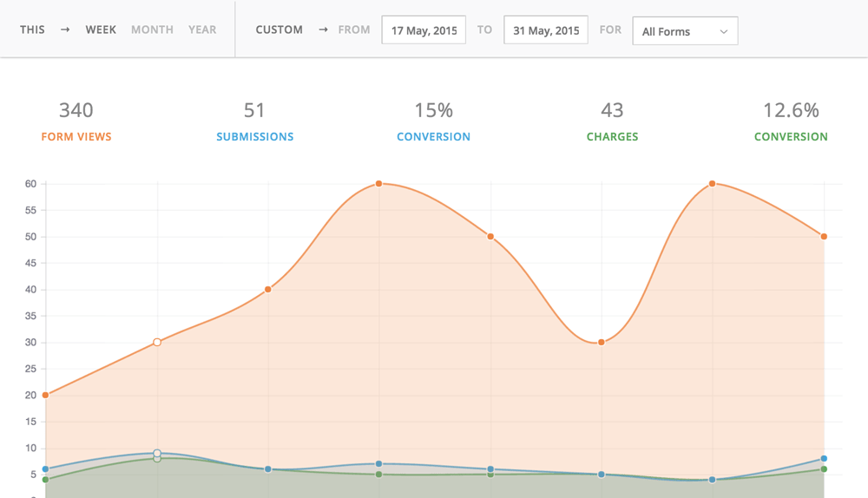Screen dimensions: 868x498
Task: Select the FORM VIEWS metric label
Action: click(x=76, y=136)
